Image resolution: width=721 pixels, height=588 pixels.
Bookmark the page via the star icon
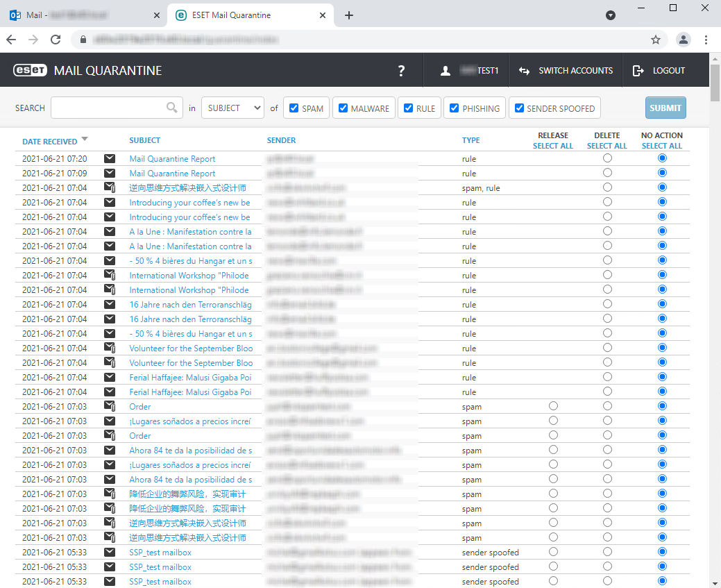[x=656, y=40]
